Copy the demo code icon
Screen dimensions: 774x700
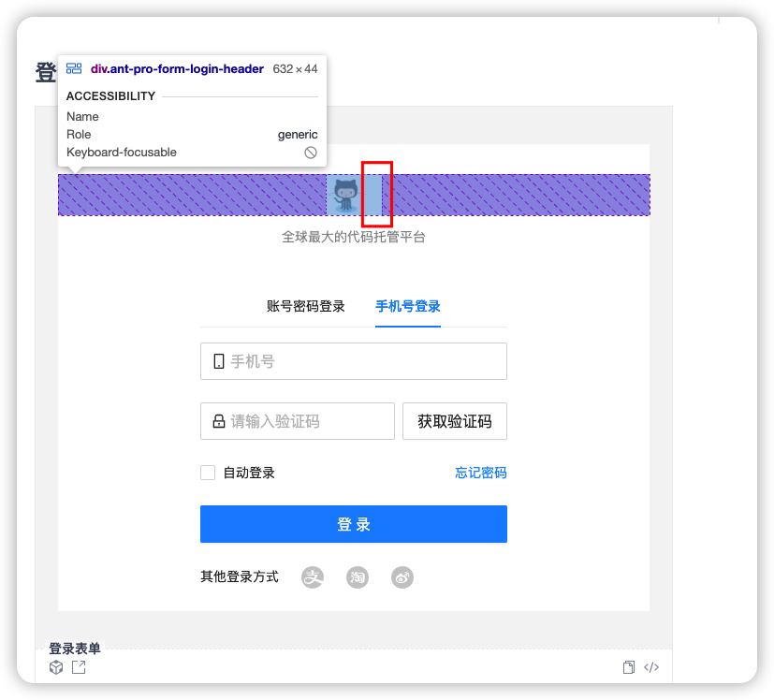629,667
